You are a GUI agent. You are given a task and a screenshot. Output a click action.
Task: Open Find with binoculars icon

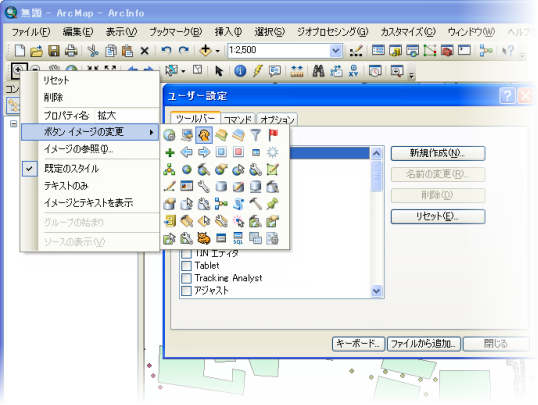(x=318, y=71)
